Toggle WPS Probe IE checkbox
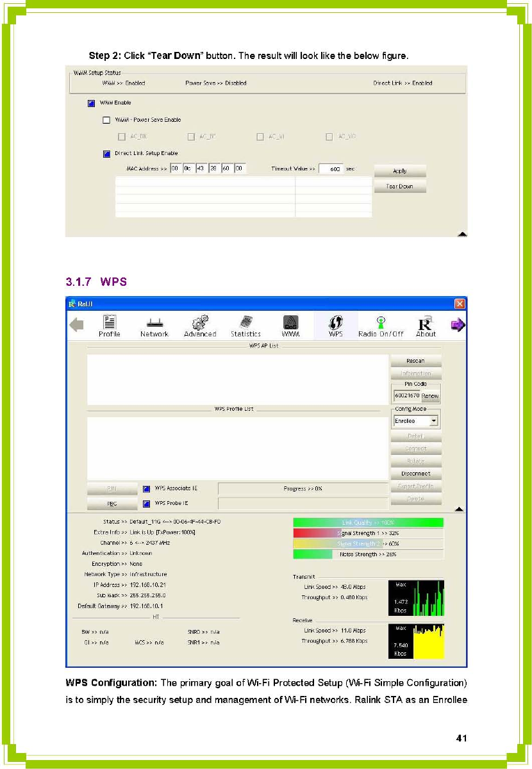Viewport: 532px width, 769px height. click(147, 504)
